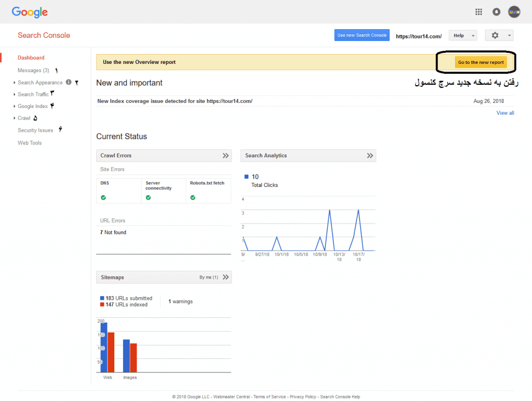Open Terms of Service footer link

pos(270,397)
